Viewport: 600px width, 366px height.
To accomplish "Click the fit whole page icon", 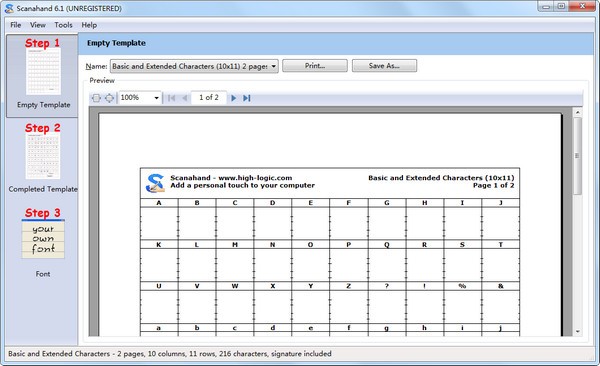I will coord(109,98).
